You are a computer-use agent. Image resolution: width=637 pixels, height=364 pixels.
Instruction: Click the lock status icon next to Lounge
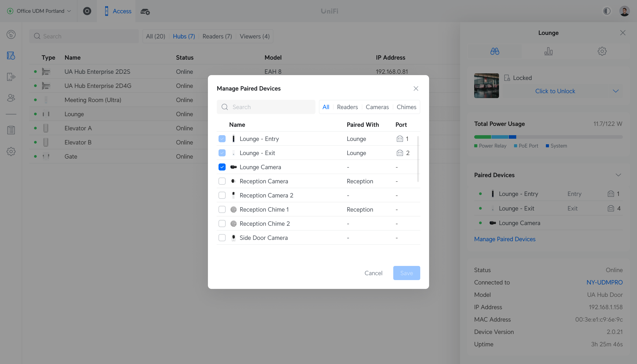507,77
